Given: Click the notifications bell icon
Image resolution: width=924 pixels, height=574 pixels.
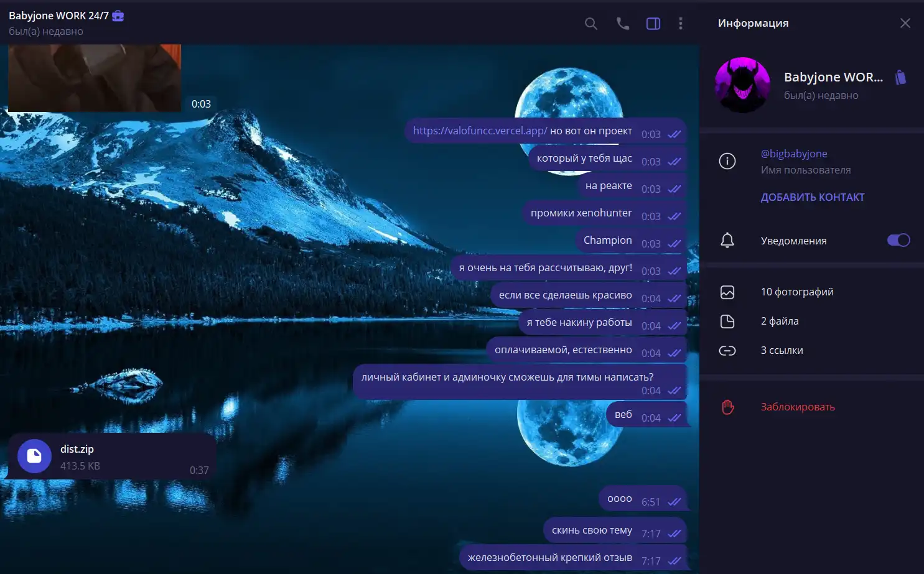Looking at the screenshot, I should (727, 241).
